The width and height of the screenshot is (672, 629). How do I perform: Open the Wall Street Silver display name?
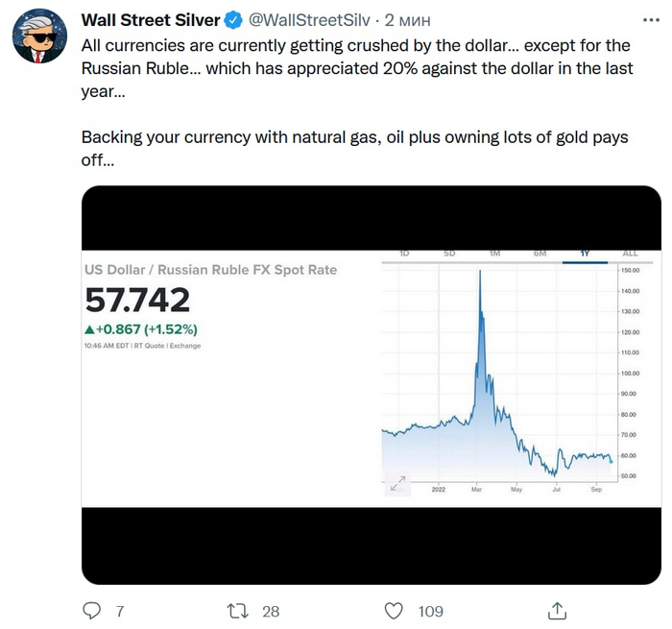(x=150, y=20)
